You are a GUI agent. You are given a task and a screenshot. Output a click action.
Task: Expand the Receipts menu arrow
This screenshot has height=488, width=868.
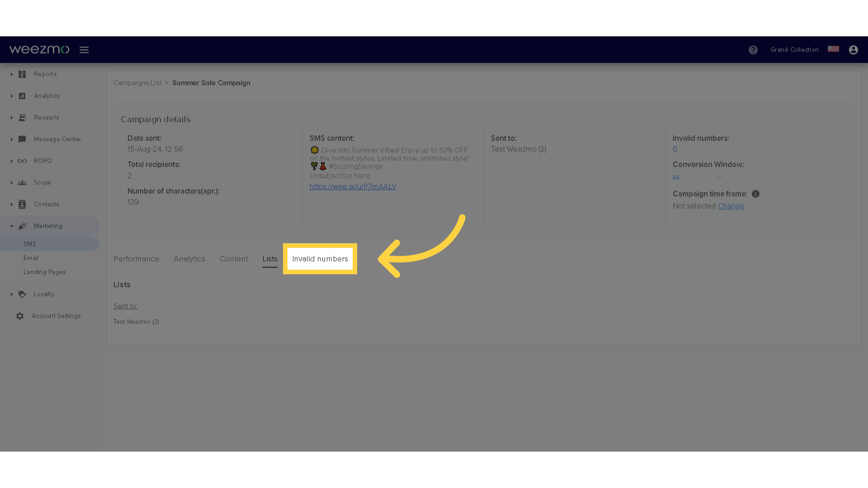(12, 117)
